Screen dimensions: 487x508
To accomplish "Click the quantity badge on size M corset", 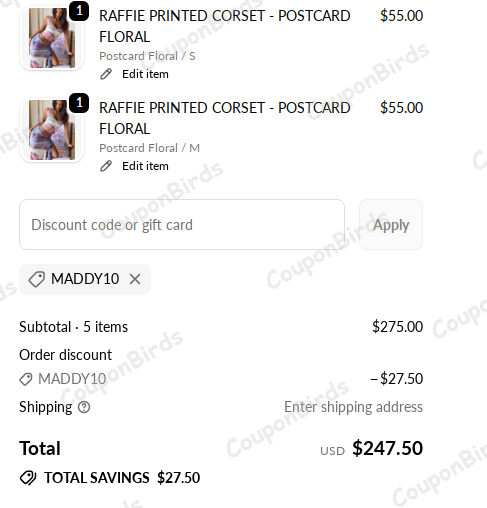I will click(x=79, y=103).
